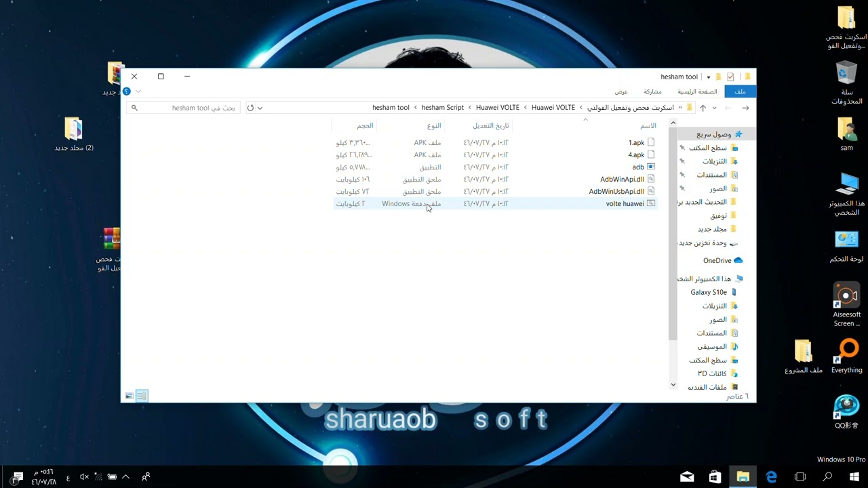Switch to الصفحة الرئيسية (Home) tab

pyautogui.click(x=697, y=91)
